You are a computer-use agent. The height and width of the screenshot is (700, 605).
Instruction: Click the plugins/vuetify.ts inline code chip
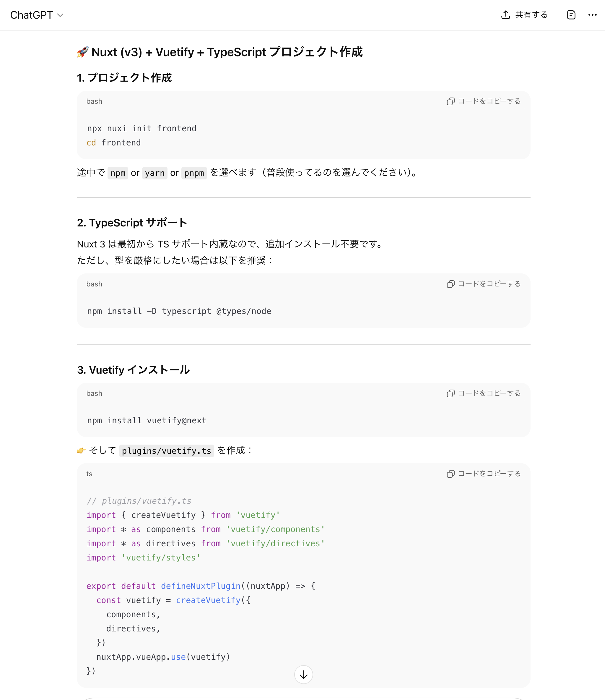(x=166, y=451)
